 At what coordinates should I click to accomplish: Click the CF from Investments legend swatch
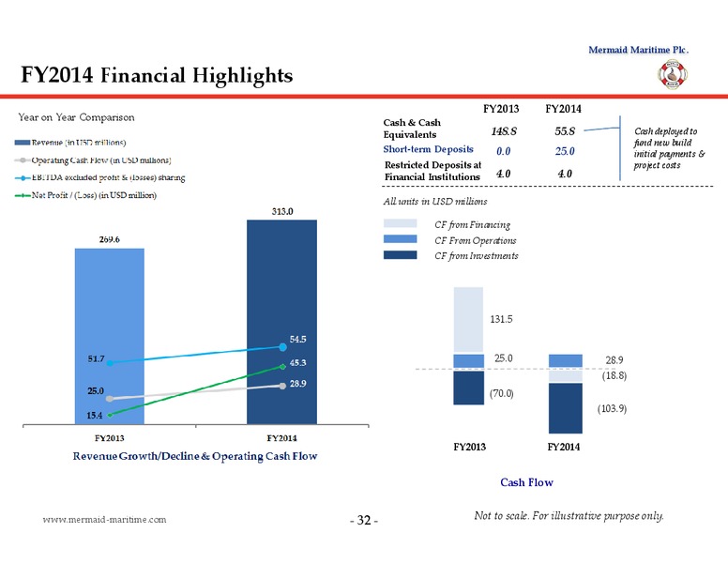[x=401, y=254]
